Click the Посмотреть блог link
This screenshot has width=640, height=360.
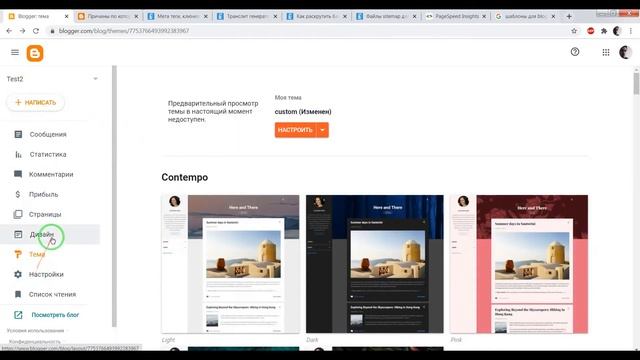click(56, 315)
